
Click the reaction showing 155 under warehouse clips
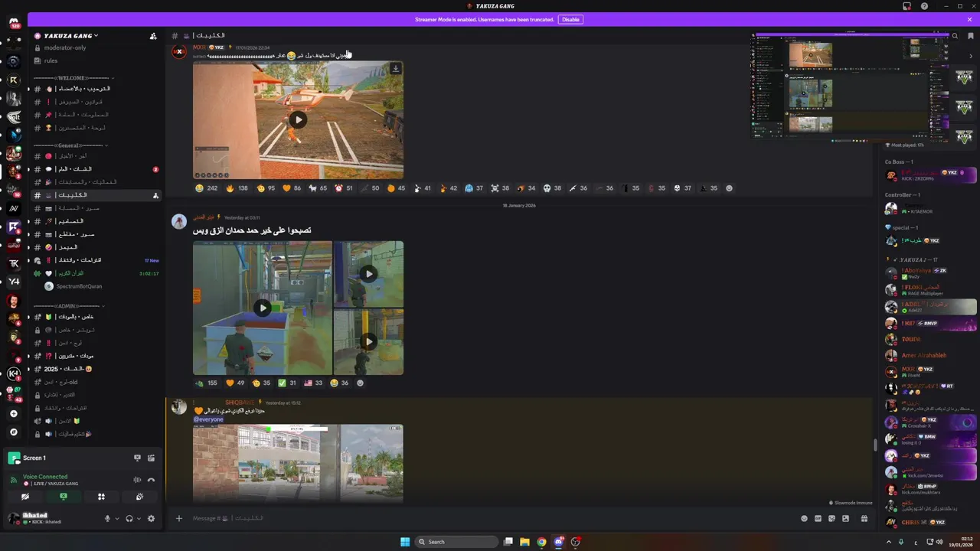click(207, 383)
